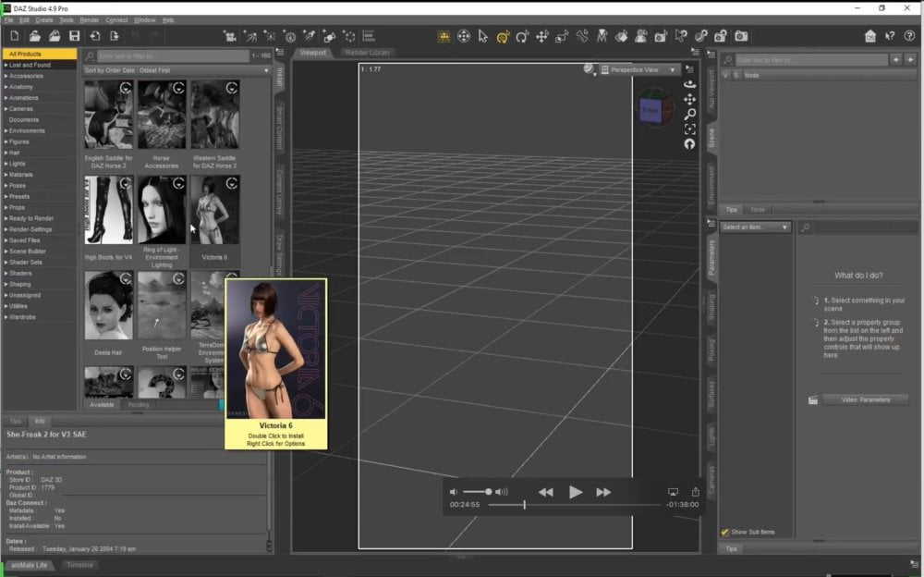Viewport: 924px width, 577px height.
Task: Click the Render camera icon
Action: coord(741,37)
